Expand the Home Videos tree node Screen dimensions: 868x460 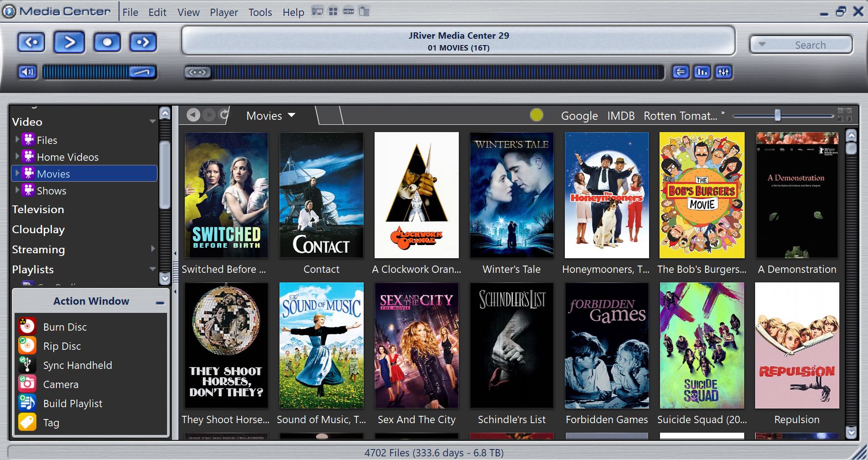17,156
